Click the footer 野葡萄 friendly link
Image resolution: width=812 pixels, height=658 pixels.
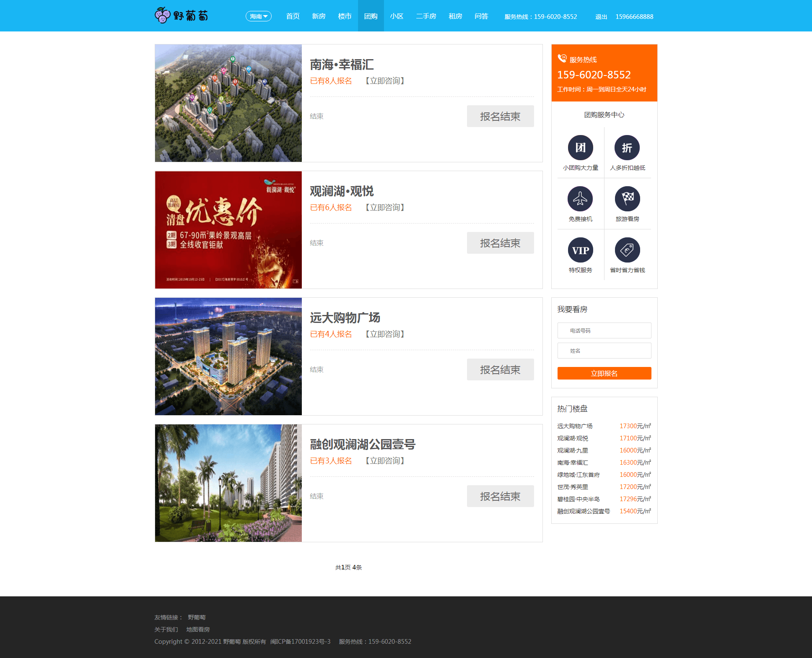(197, 617)
